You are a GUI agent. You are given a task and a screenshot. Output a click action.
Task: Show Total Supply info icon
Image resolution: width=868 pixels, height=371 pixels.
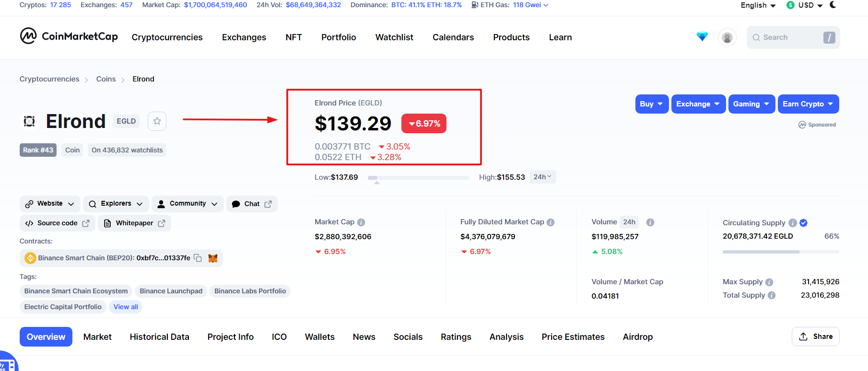tap(772, 295)
